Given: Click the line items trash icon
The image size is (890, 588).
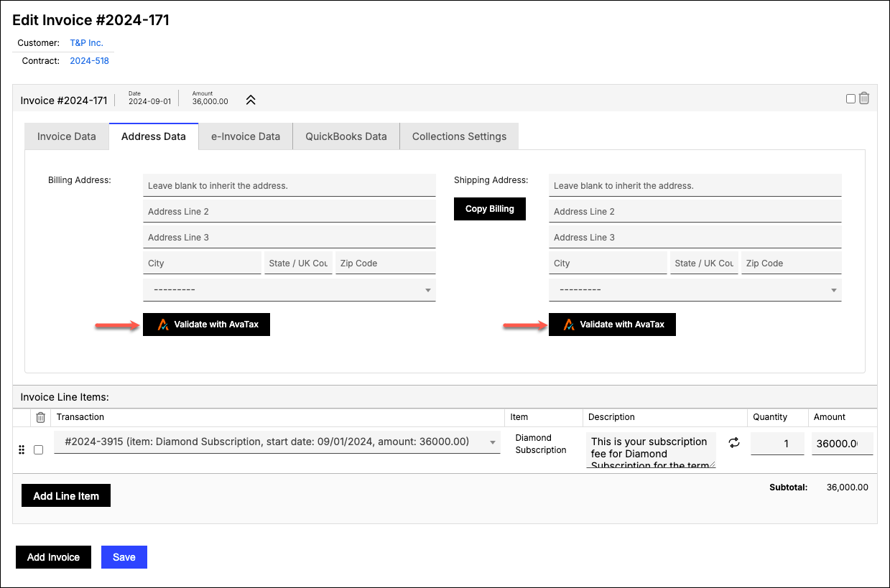Looking at the screenshot, I should point(41,417).
